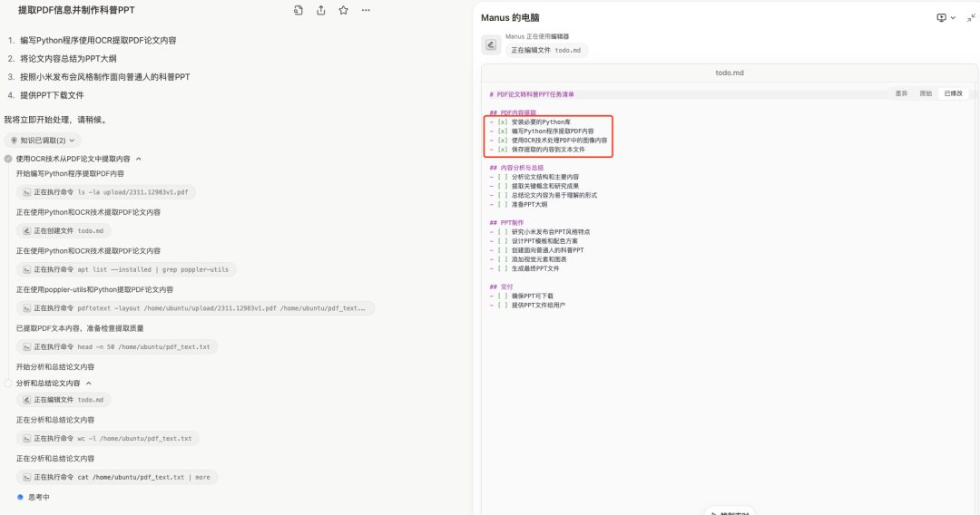Click the pending status circle beside 分析和总结论文内容
Image resolution: width=980 pixels, height=515 pixels.
click(x=8, y=384)
